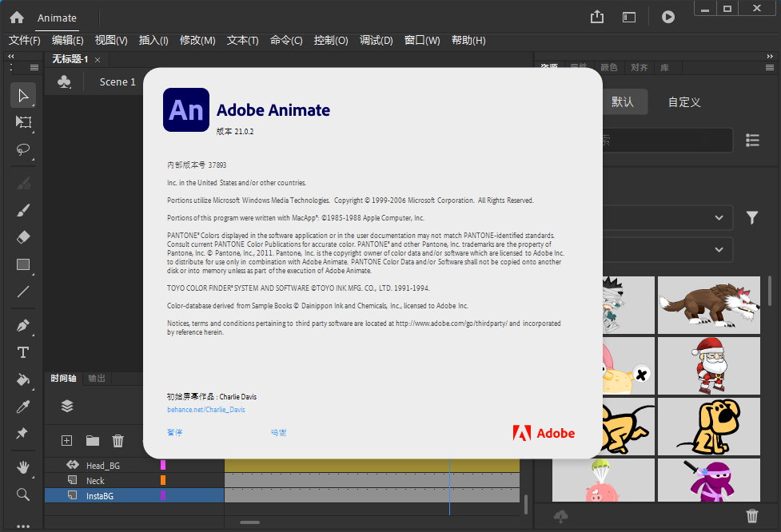Open the 窗口(W) menu
This screenshot has width=781, height=532.
click(422, 40)
